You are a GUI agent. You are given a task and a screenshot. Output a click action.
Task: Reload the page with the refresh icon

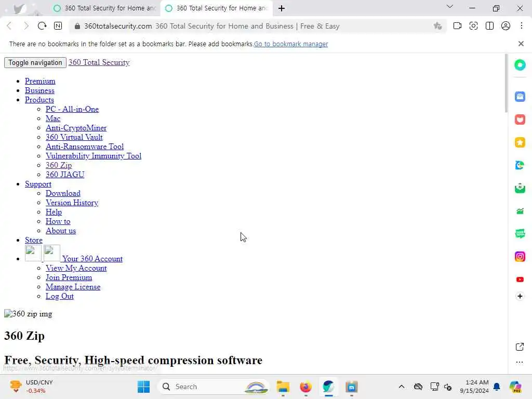click(42, 26)
